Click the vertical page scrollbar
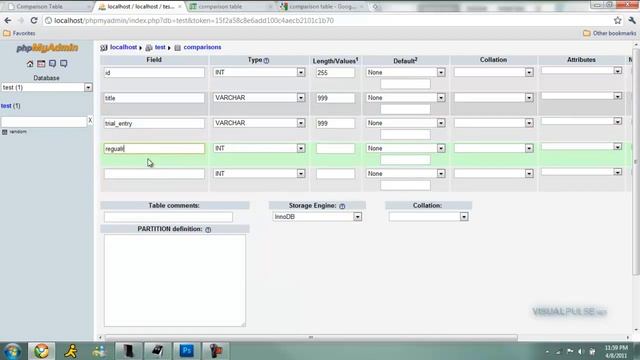The height and width of the screenshot is (360, 640). click(636, 162)
